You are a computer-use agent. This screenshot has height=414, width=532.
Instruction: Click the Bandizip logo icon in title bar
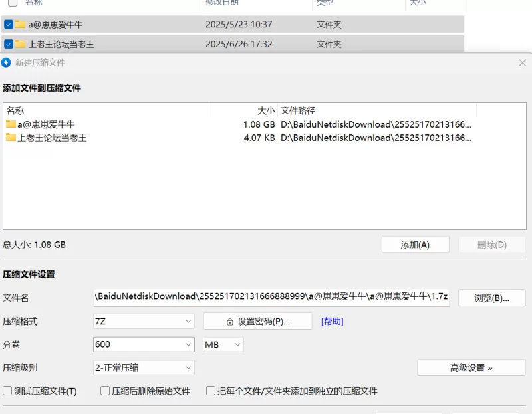(7, 63)
